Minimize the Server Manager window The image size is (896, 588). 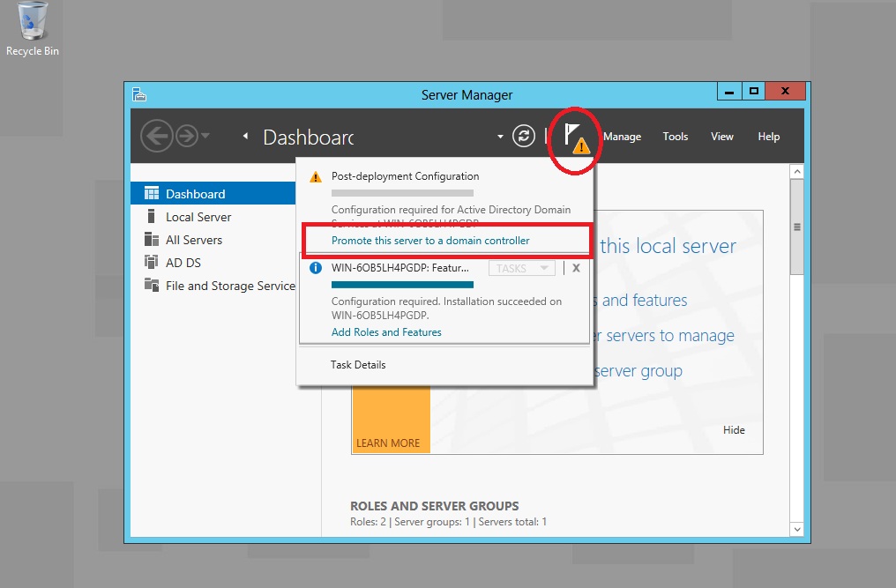(x=729, y=92)
